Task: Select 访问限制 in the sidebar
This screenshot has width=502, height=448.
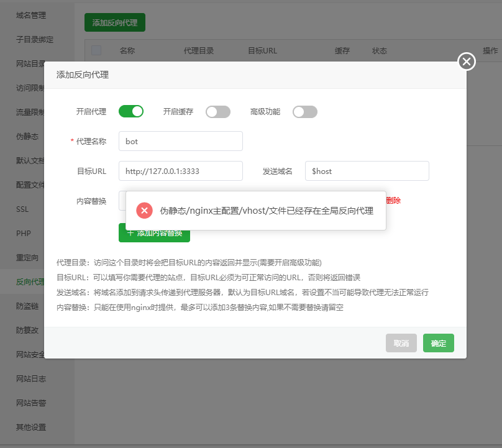Action: click(x=30, y=88)
